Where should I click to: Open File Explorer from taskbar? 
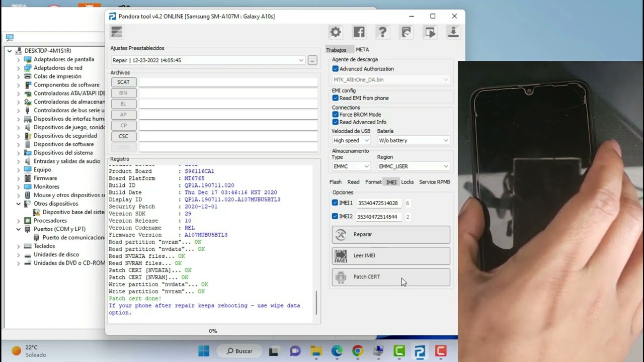coord(315,351)
